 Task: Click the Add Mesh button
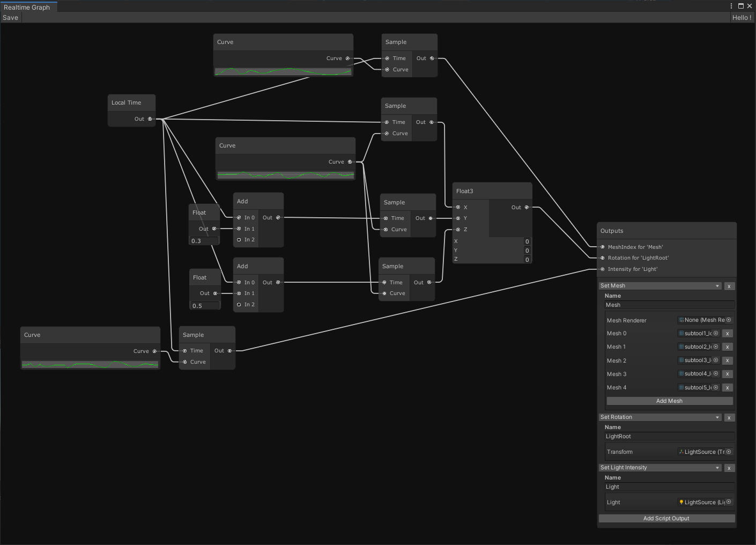(670, 401)
